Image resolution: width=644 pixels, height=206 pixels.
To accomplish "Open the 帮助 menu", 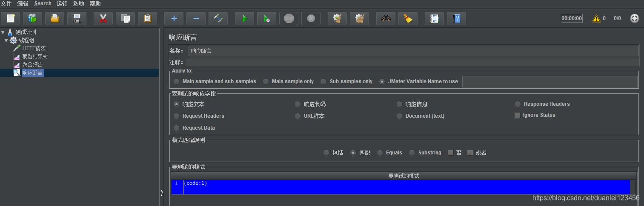I will [95, 3].
